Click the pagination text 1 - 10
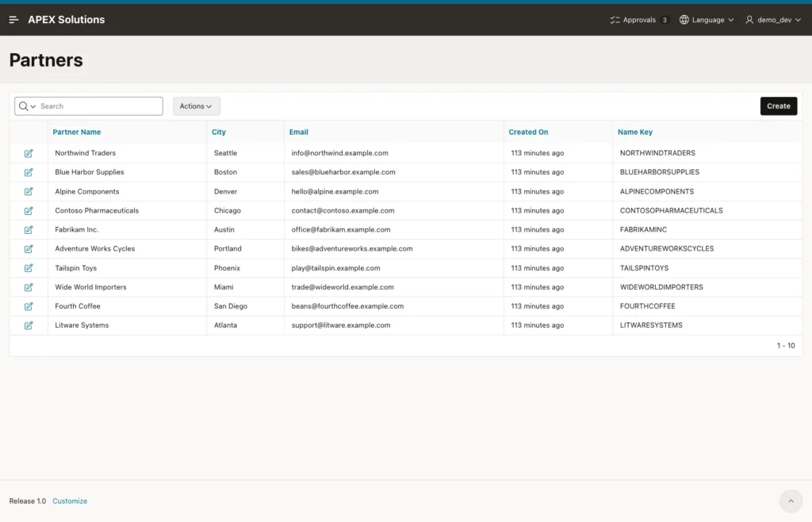Screen dimensions: 812x522 point(786,345)
